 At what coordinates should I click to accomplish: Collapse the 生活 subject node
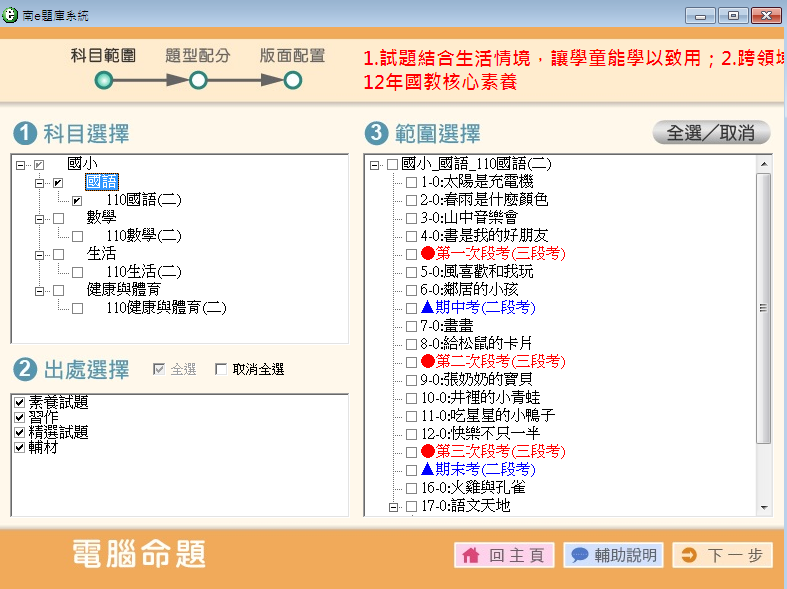(x=39, y=255)
